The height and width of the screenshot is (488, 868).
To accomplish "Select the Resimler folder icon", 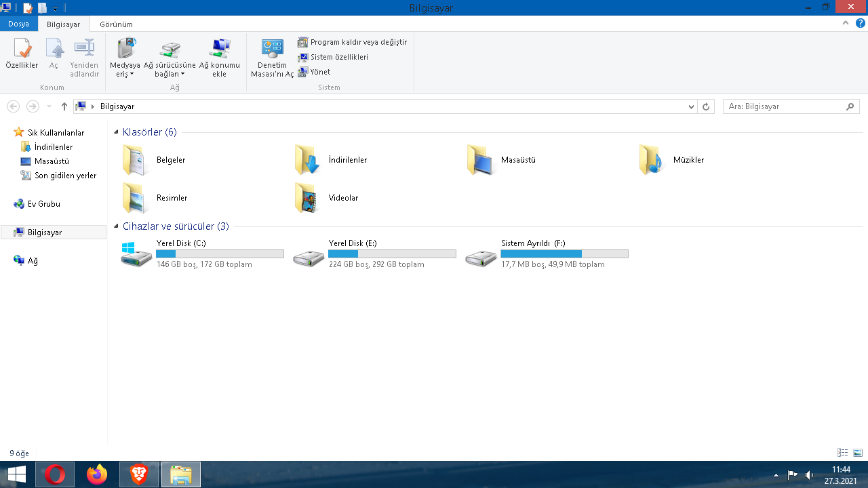I will click(134, 198).
